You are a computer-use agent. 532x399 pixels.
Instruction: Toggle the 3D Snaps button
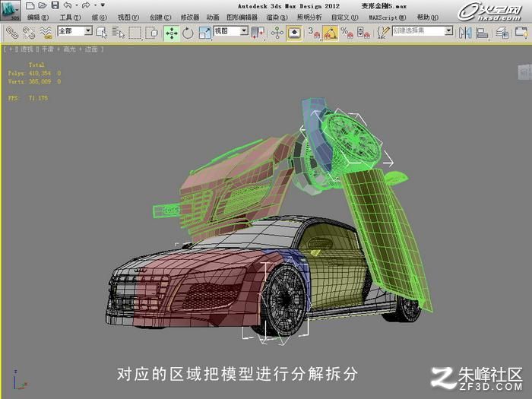[314, 33]
